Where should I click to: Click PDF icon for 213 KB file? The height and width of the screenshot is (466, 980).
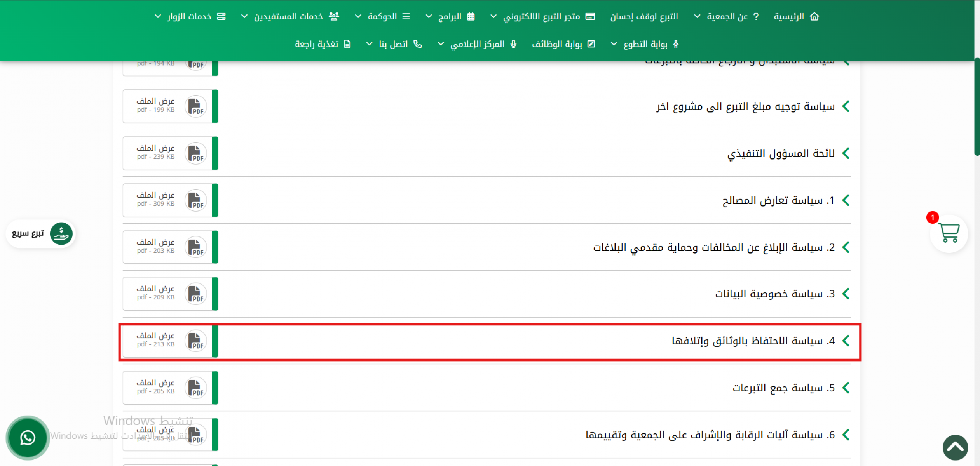(x=195, y=341)
